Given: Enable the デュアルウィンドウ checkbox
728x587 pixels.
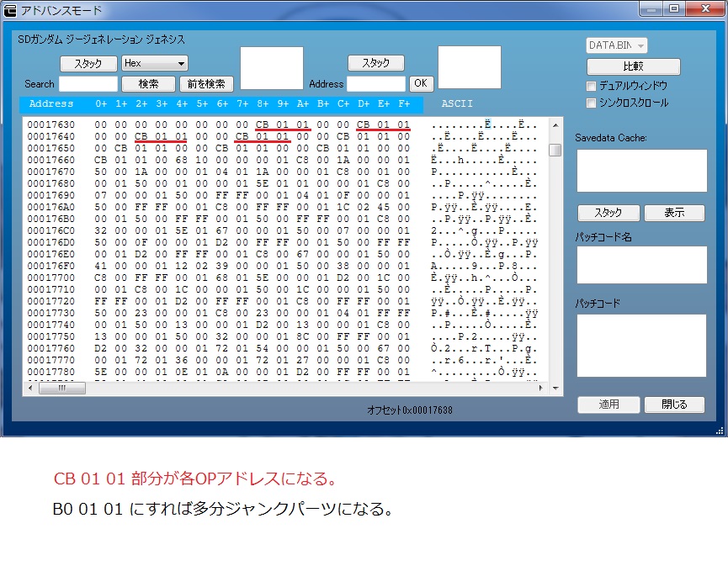Looking at the screenshot, I should pyautogui.click(x=592, y=86).
